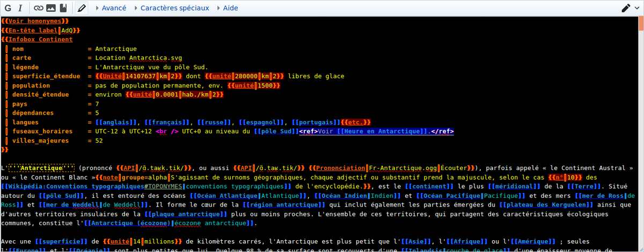Click the 280000 km² unité template
The width and height of the screenshot is (644, 252).
[245, 76]
